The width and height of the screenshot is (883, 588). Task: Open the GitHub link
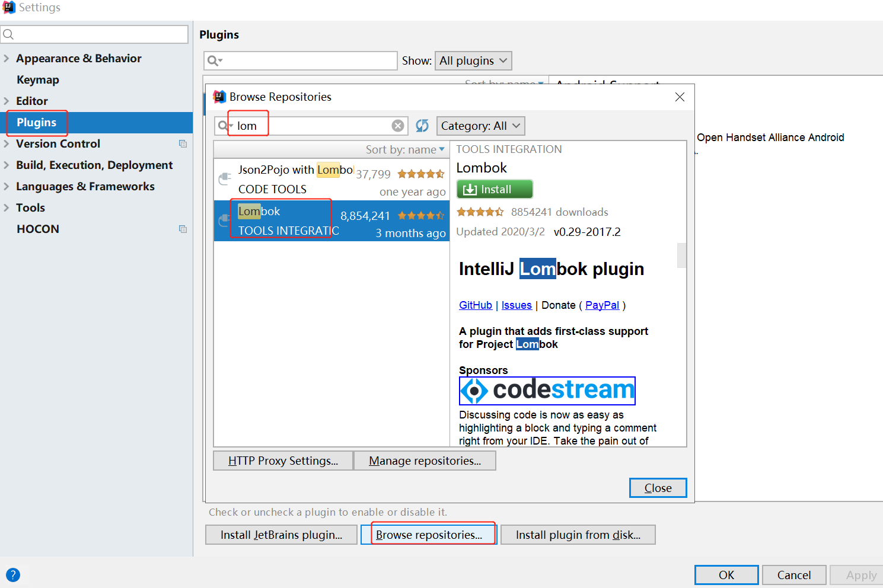(x=476, y=305)
